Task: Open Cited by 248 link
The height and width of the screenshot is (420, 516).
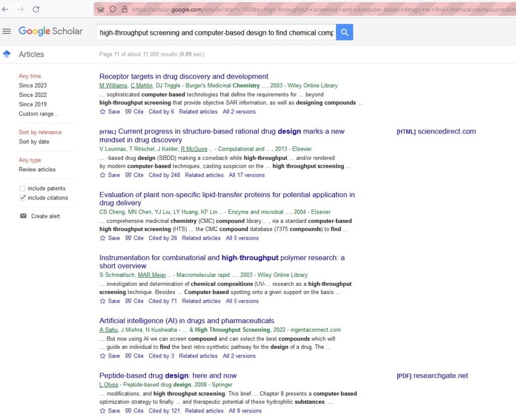Action: click(164, 175)
